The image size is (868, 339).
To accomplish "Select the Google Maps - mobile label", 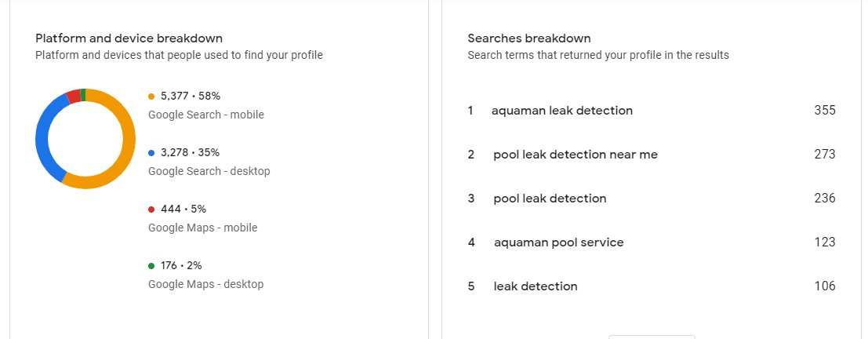I will (202, 228).
